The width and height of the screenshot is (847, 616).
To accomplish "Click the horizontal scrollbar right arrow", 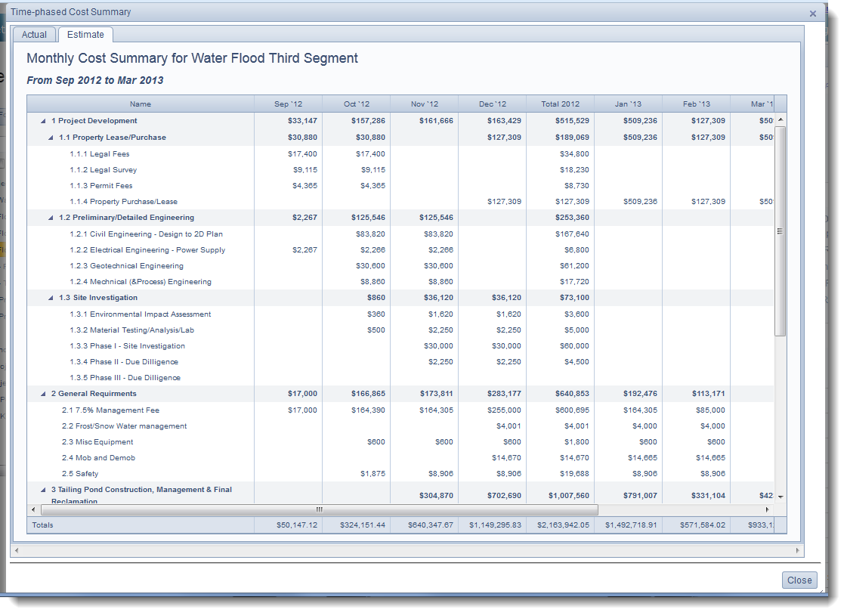I will click(x=767, y=510).
